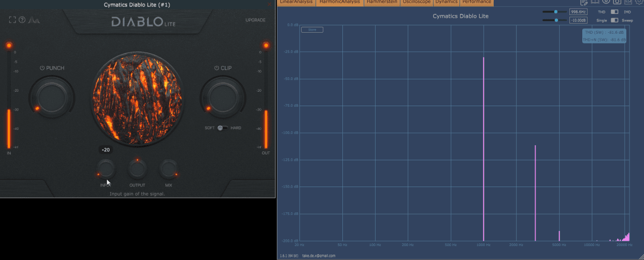The image size is (644, 260).
Task: Switch to the Oscilloscope tab
Action: [417, 3]
